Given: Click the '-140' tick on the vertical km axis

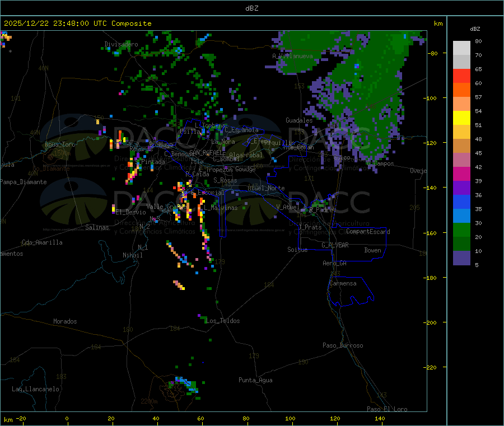Looking at the screenshot, I should pos(431,188).
